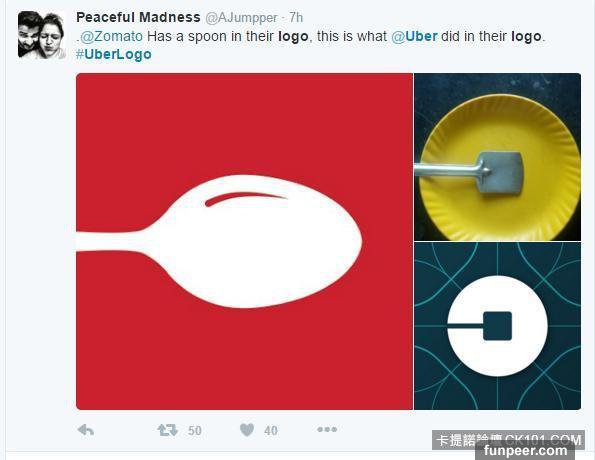Like the tweet with the heart icon

coord(247,430)
